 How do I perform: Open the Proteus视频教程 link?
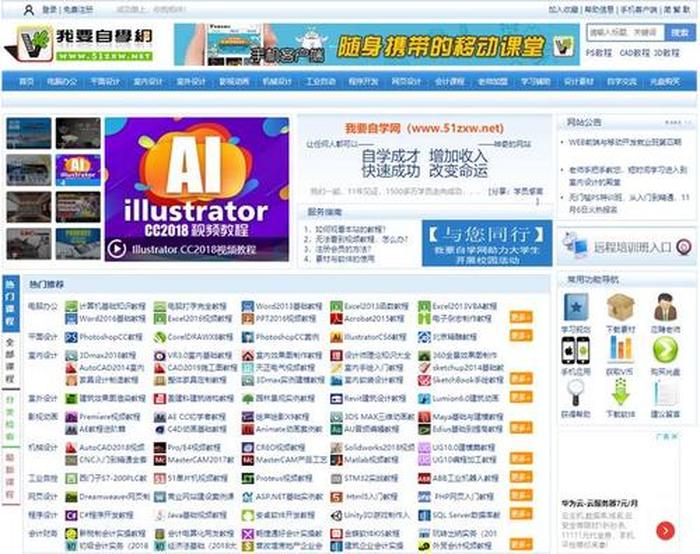coord(283,478)
